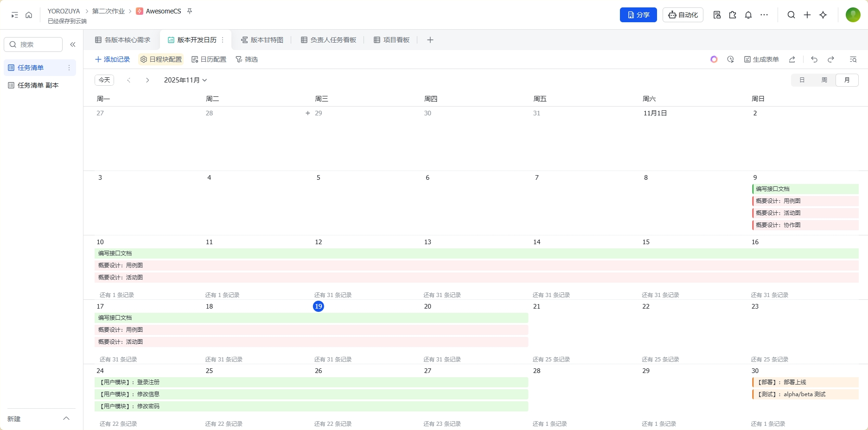Switch calendar to day view (日)

pos(802,80)
